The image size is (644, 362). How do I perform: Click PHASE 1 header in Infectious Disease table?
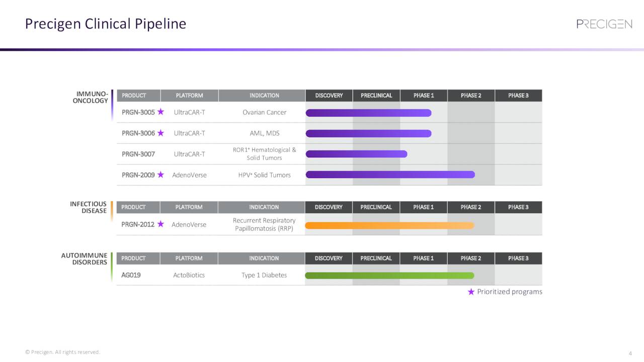point(423,207)
